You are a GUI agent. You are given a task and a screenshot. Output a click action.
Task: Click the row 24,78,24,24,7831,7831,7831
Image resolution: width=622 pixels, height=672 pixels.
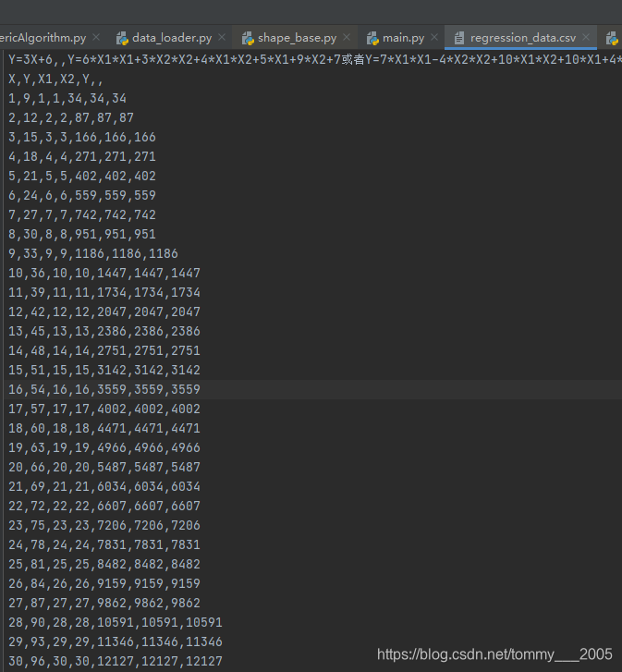click(x=104, y=544)
